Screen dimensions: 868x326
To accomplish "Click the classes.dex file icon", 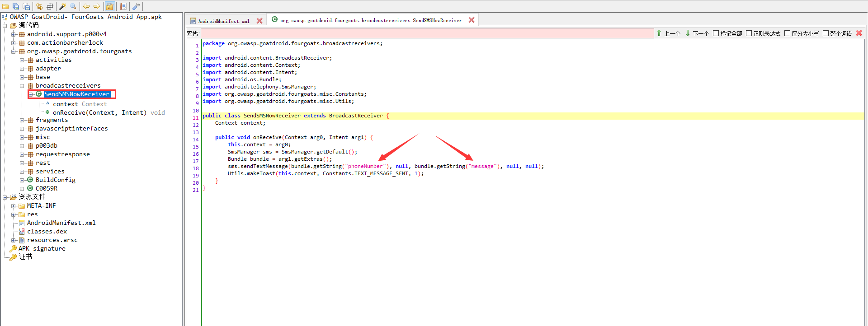I will coord(22,231).
